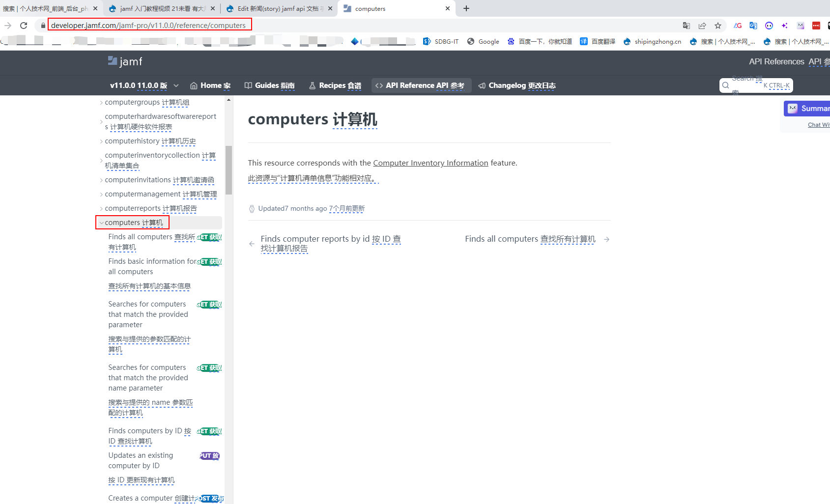830x504 pixels.
Task: Open 'Finds computers by ID' sidebar entry
Action: (x=164, y=436)
